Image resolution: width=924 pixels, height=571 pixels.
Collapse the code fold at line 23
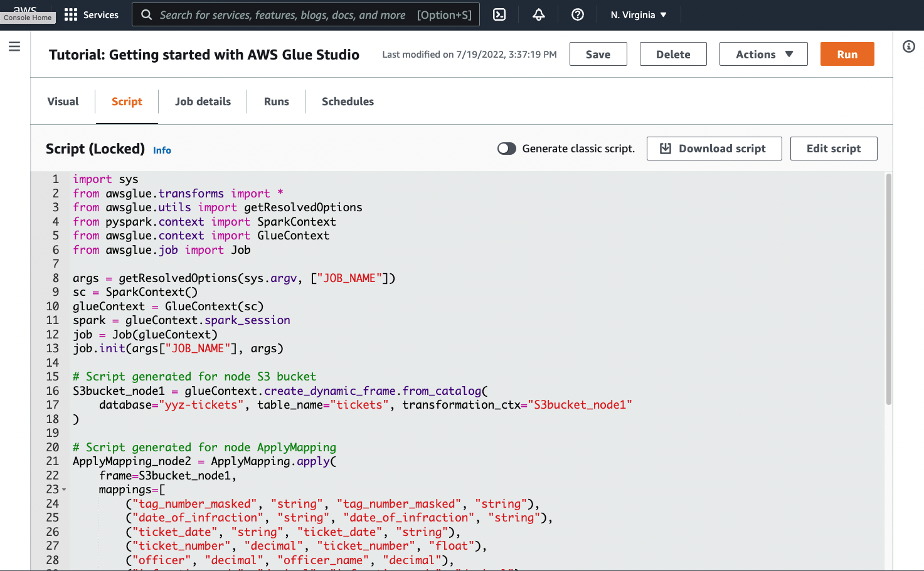coord(63,489)
